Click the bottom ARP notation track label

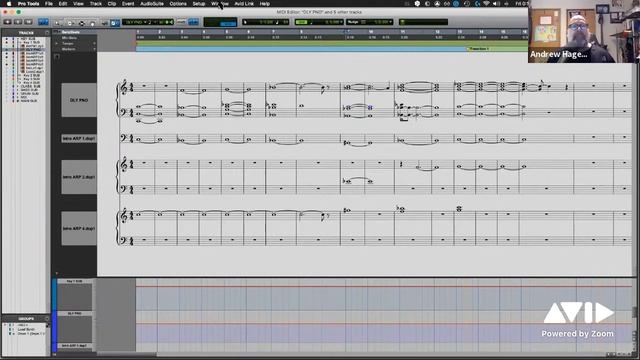point(79,228)
